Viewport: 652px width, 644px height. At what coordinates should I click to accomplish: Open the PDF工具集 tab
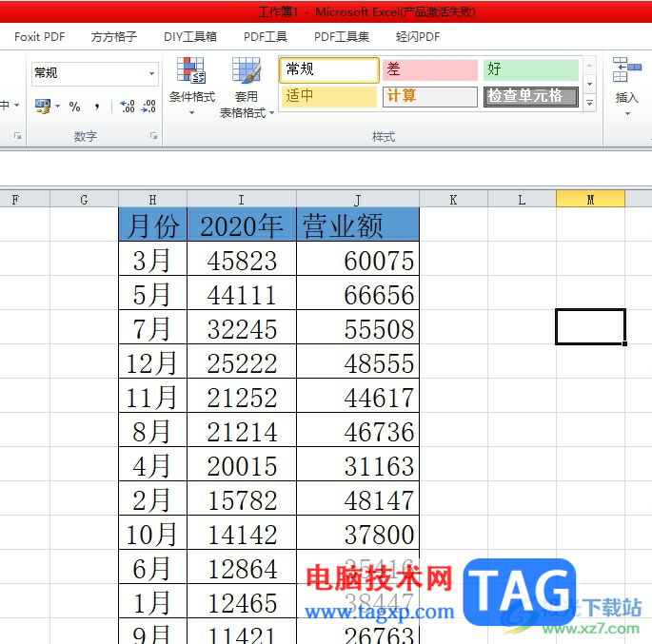pyautogui.click(x=342, y=37)
